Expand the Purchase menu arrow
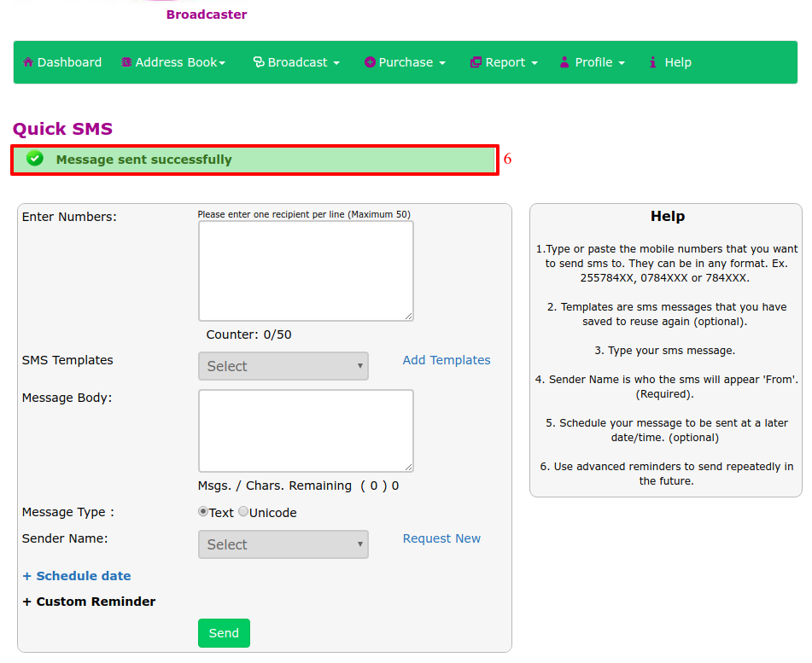The image size is (812, 663). (x=442, y=63)
